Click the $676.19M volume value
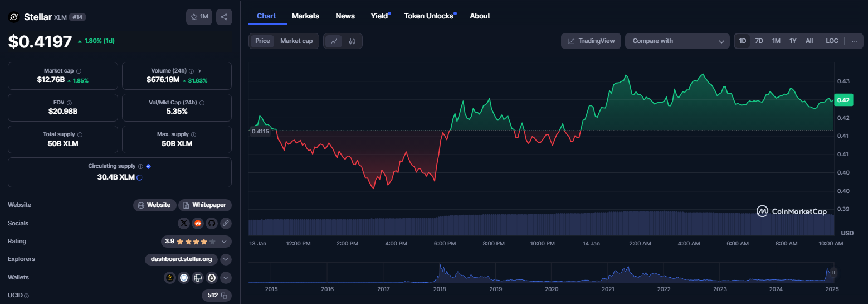Viewport: 868px width, 304px height. click(x=163, y=80)
